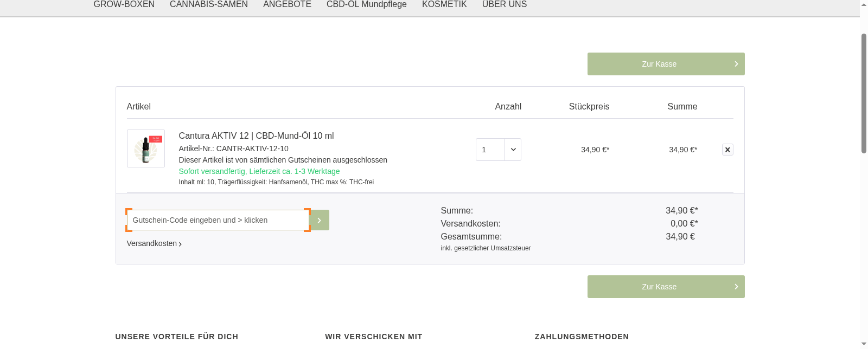The width and height of the screenshot is (868, 349).
Task: Open the Anzahl quantity dropdown
Action: click(x=513, y=150)
